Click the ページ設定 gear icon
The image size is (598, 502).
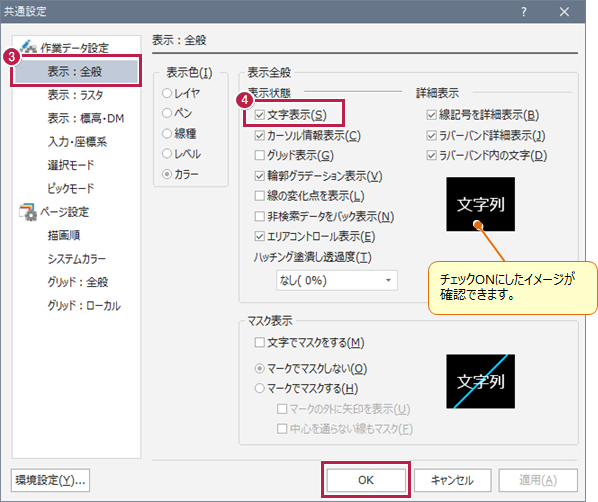28,212
